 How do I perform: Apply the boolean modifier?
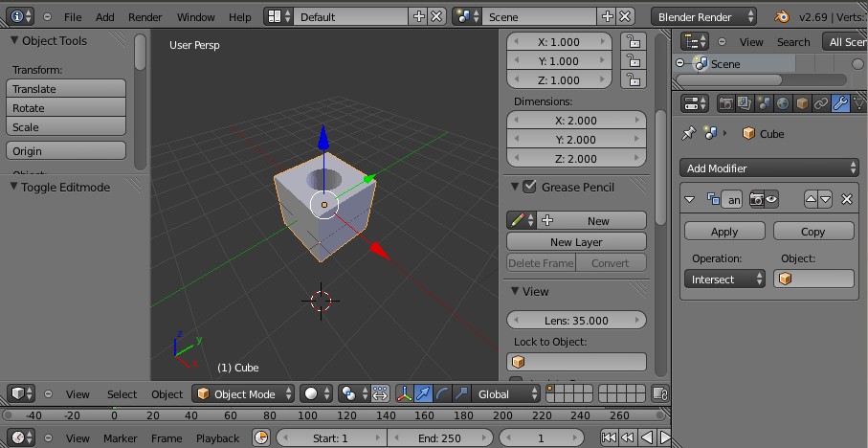(724, 232)
